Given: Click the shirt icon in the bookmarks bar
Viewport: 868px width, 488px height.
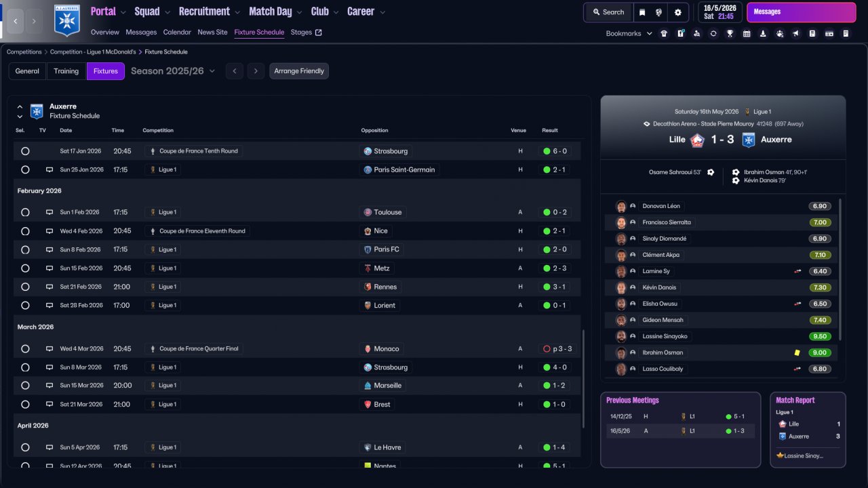Looking at the screenshot, I should [663, 33].
